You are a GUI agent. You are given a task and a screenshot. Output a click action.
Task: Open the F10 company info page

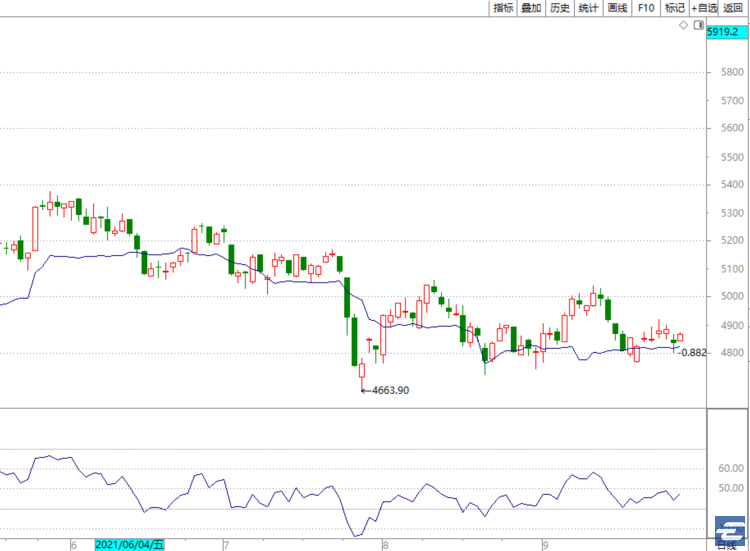point(646,8)
